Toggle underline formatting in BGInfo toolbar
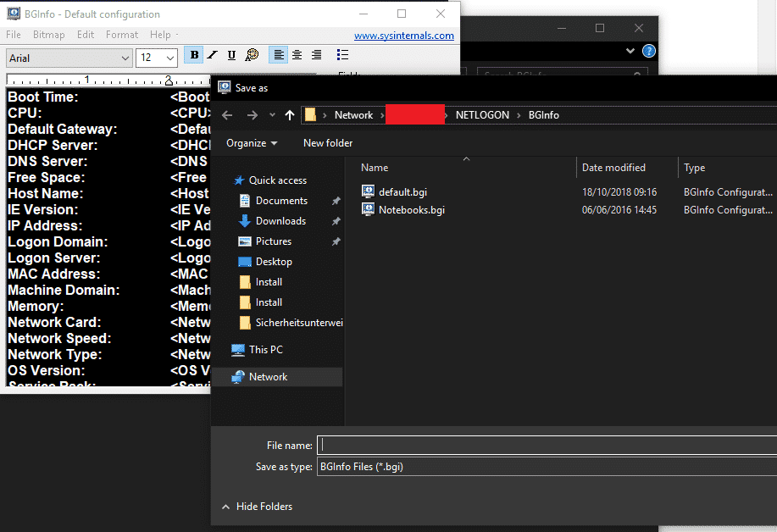777x532 pixels. tap(231, 55)
